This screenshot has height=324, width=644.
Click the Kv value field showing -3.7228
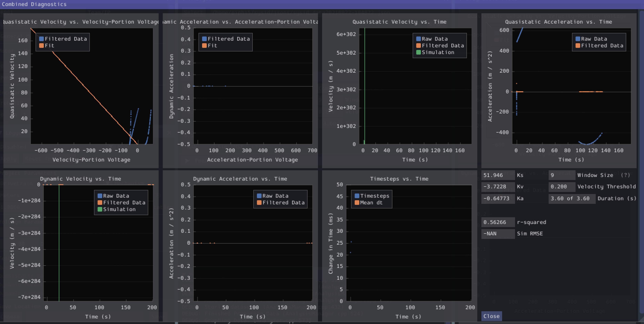tap(498, 187)
